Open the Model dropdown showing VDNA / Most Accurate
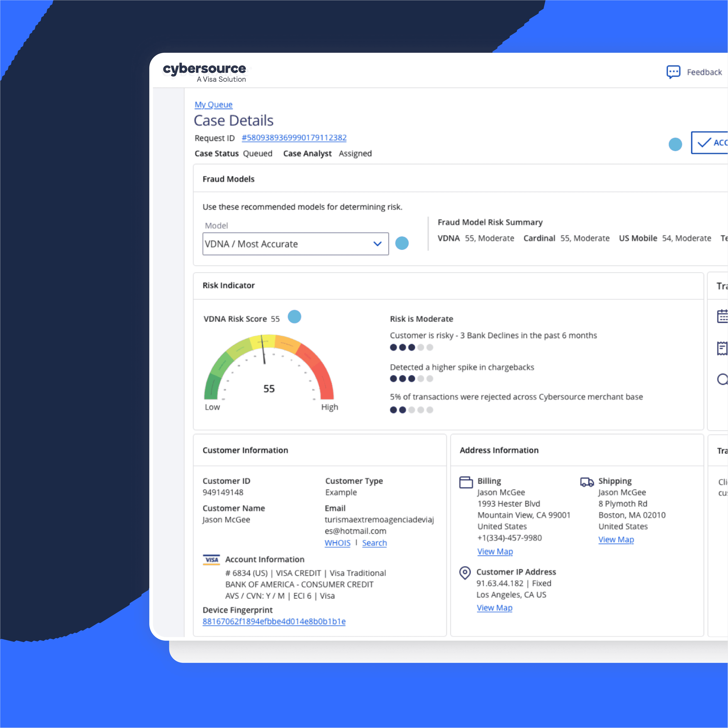The width and height of the screenshot is (728, 728). (295, 244)
